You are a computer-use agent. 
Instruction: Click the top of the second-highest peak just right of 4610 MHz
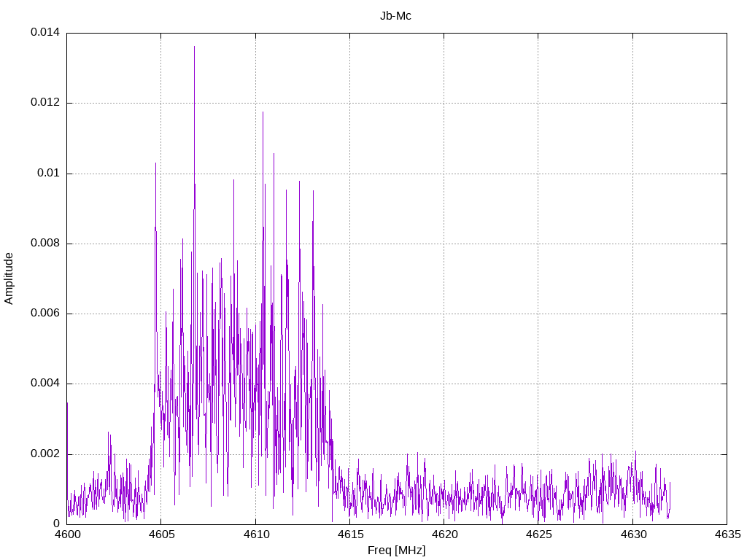click(263, 112)
